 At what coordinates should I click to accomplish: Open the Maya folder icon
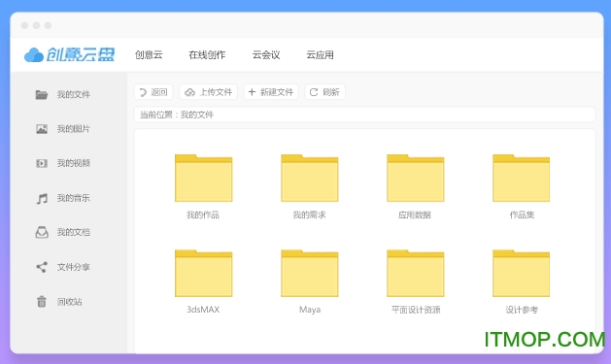click(310, 273)
